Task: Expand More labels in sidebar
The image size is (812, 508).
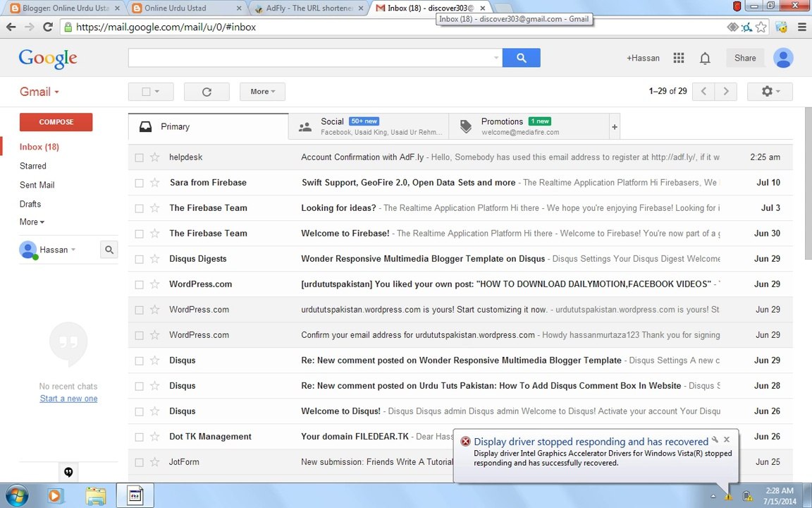Action: click(x=32, y=222)
